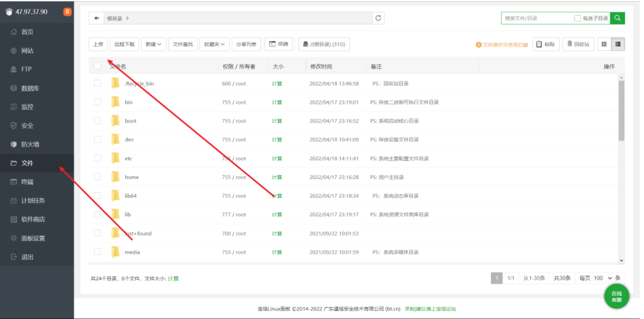Viewport: 644px width, 319px height.
Task: Open the Recycle bin (回收站) button
Action: [578, 44]
